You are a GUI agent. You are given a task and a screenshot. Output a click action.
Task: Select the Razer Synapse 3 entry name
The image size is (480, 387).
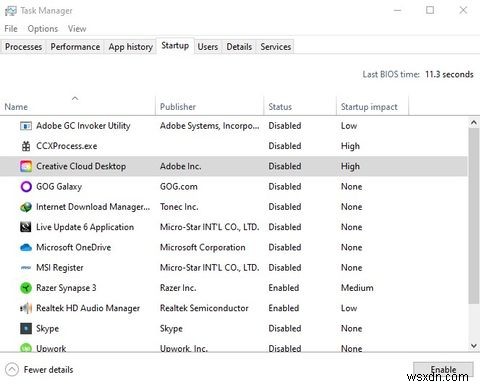66,288
